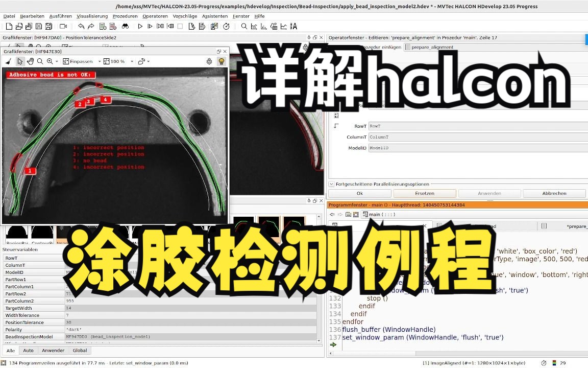Open the 100% zoom level dropdown
The image size is (588, 368).
pyautogui.click(x=132, y=61)
